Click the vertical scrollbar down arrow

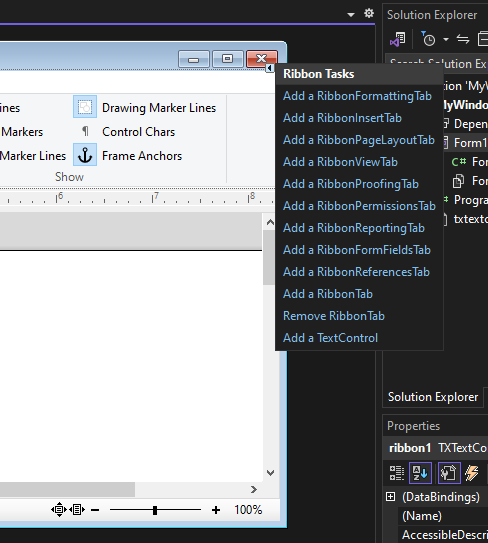point(270,473)
